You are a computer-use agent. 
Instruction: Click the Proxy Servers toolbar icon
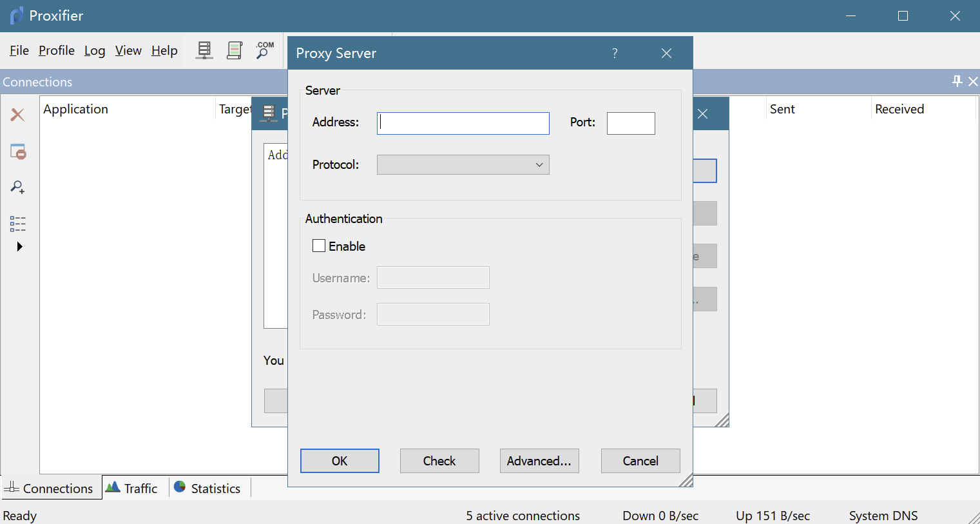[204, 50]
